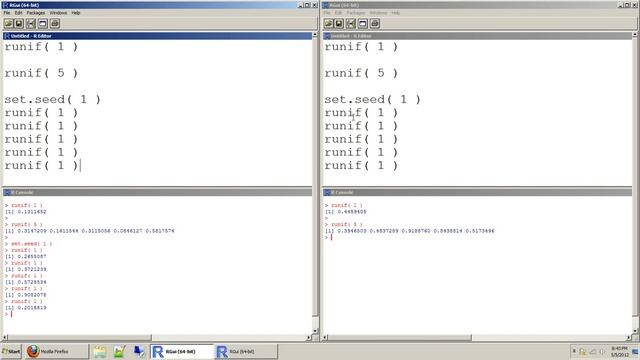Click Print icon in right RGui toolbar
The width and height of the screenshot is (640, 360).
tap(375, 23)
